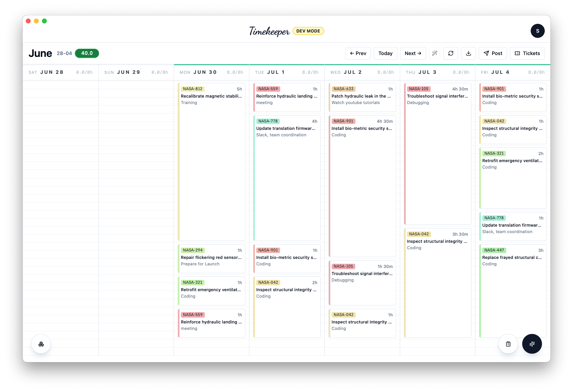This screenshot has height=392, width=573.
Task: Click the green progress bar above the week
Action: pyautogui.click(x=360, y=65)
